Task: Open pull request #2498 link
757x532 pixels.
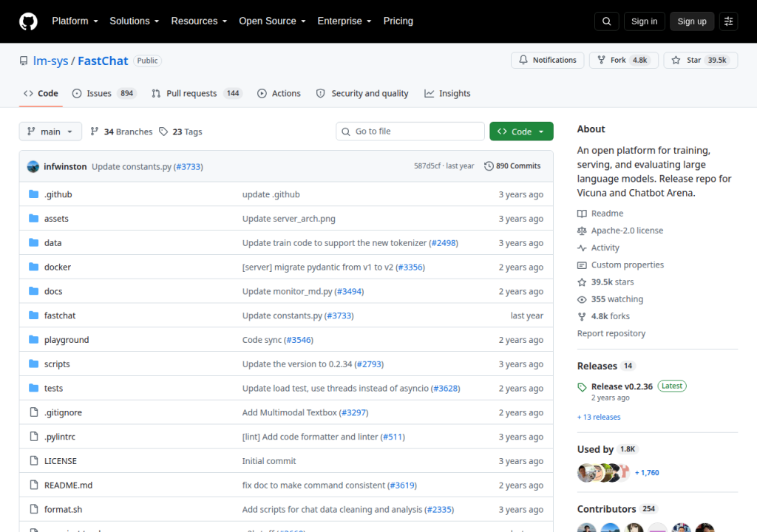Action: (x=444, y=243)
